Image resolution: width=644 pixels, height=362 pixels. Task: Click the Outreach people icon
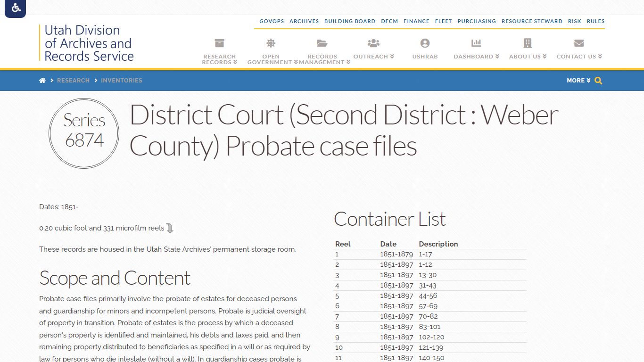click(373, 43)
